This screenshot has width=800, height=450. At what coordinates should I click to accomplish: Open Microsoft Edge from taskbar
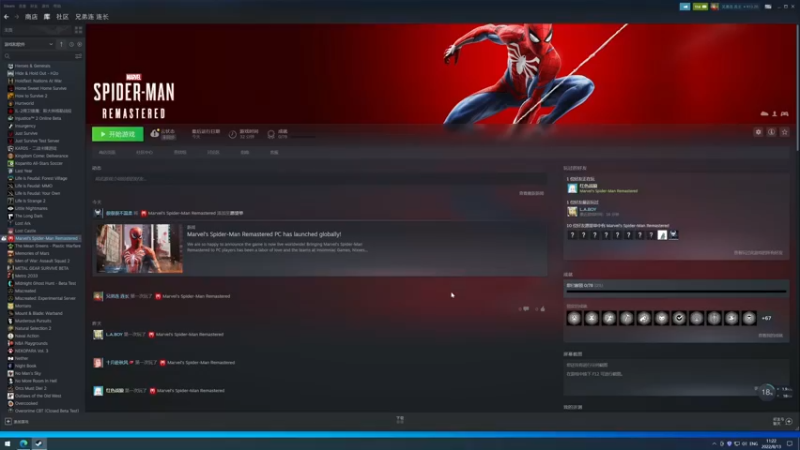pyautogui.click(x=23, y=444)
